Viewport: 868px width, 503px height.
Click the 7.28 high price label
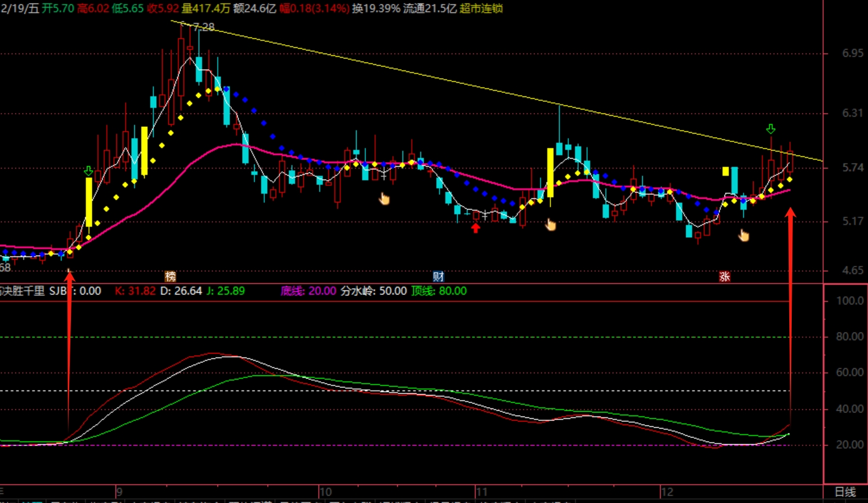203,27
